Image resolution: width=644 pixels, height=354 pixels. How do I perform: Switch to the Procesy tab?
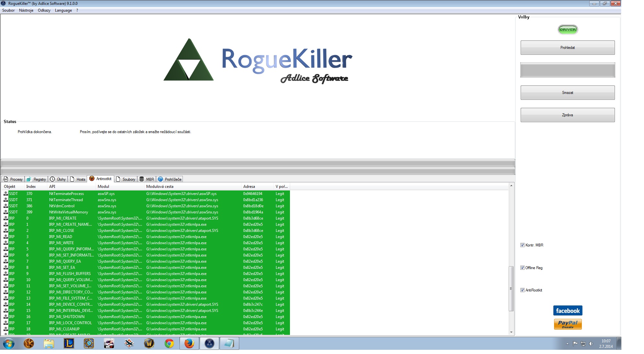(13, 179)
